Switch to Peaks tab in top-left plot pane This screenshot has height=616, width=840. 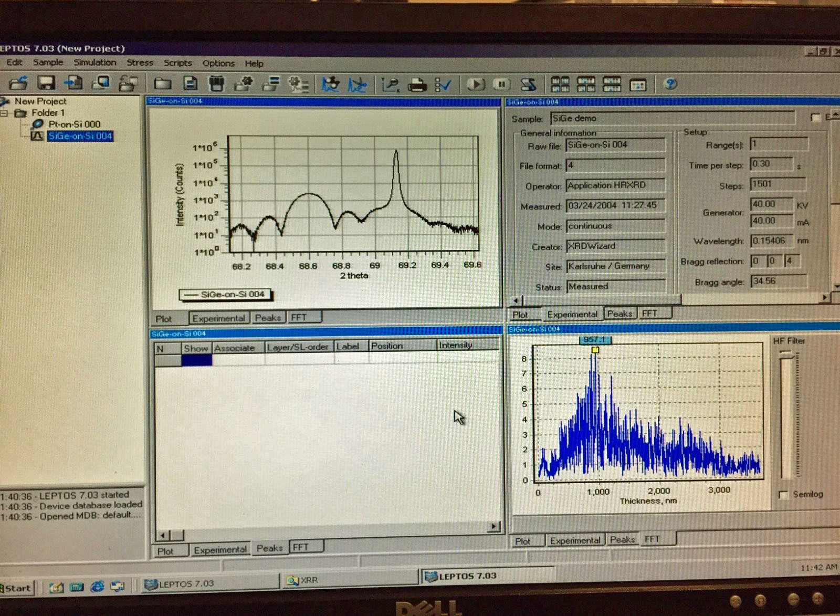[268, 318]
